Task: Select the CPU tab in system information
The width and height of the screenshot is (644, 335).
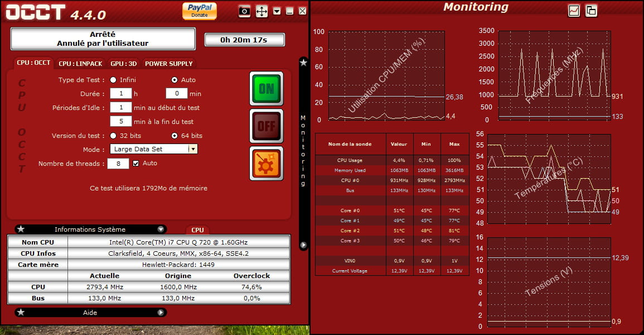Action: (197, 230)
